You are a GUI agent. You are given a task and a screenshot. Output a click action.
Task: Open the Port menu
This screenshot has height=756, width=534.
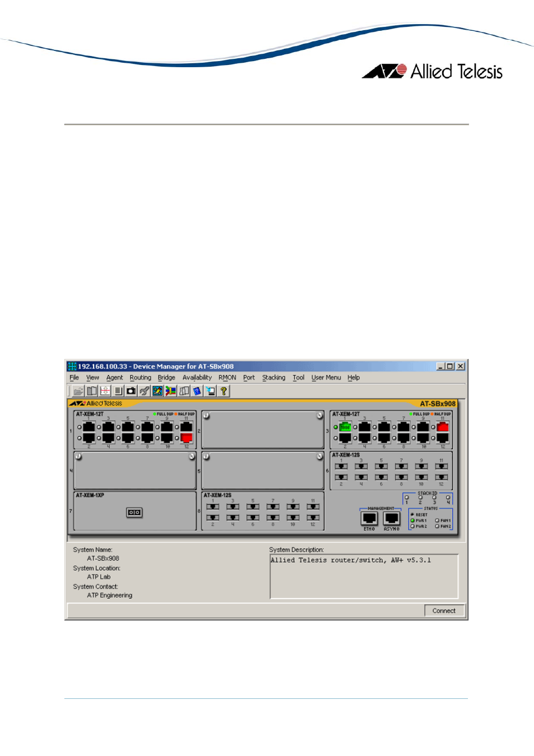click(x=249, y=377)
